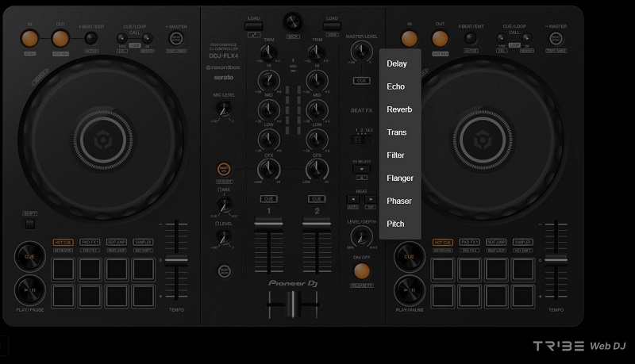Toggle the master CUE button
The height and width of the screenshot is (364, 635).
361,81
